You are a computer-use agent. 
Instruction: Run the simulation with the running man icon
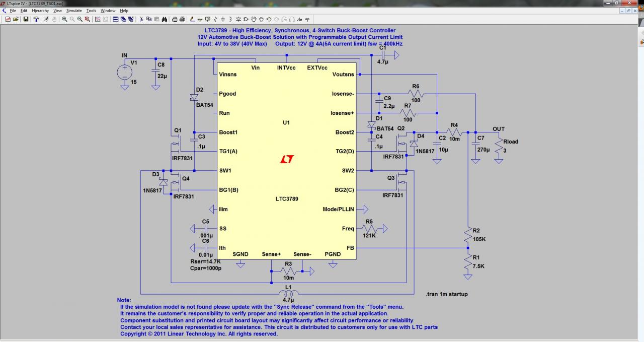coord(46,19)
